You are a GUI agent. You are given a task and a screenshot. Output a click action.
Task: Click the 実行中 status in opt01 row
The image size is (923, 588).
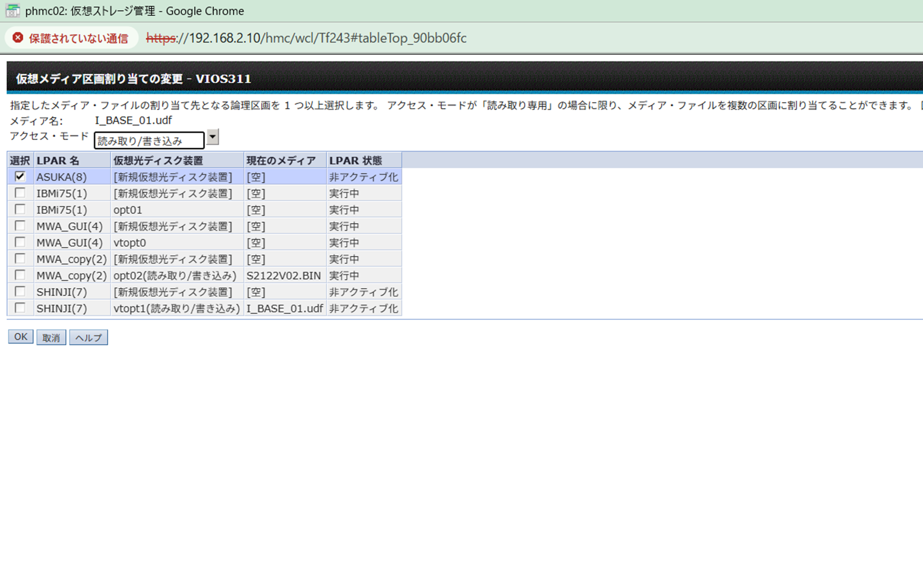point(364,210)
